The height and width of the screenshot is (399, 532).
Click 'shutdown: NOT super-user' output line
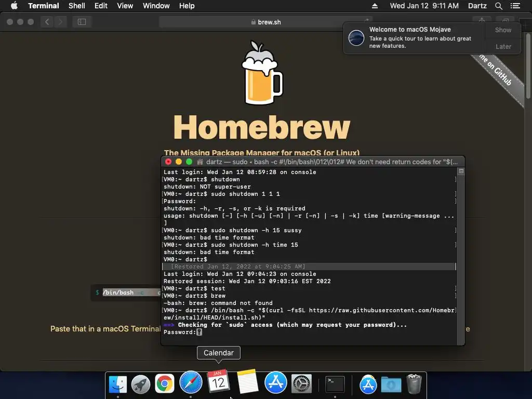click(207, 187)
